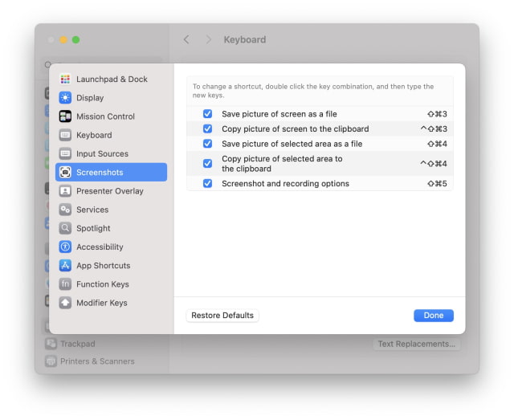Open the Services category

coord(92,210)
